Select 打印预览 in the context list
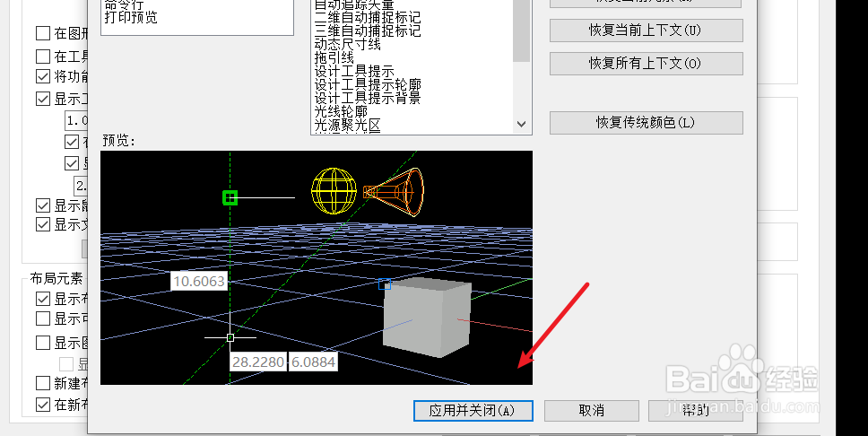This screenshot has height=436, width=868. point(131,17)
